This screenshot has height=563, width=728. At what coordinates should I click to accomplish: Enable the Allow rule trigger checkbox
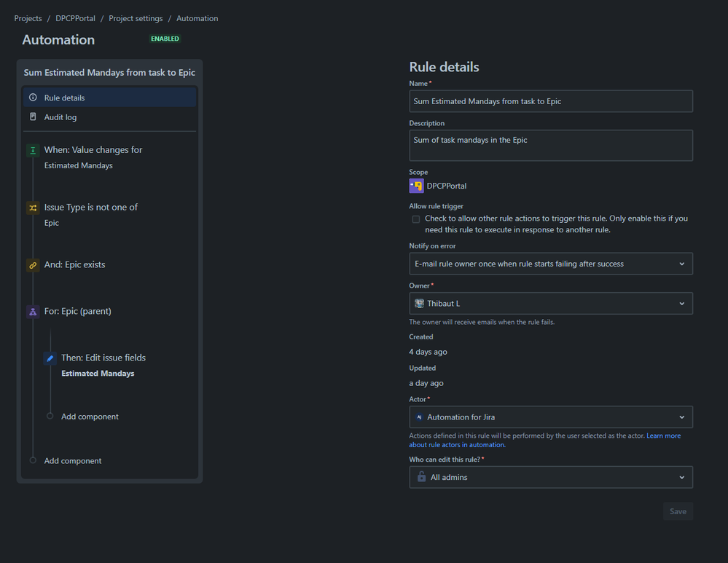(416, 219)
